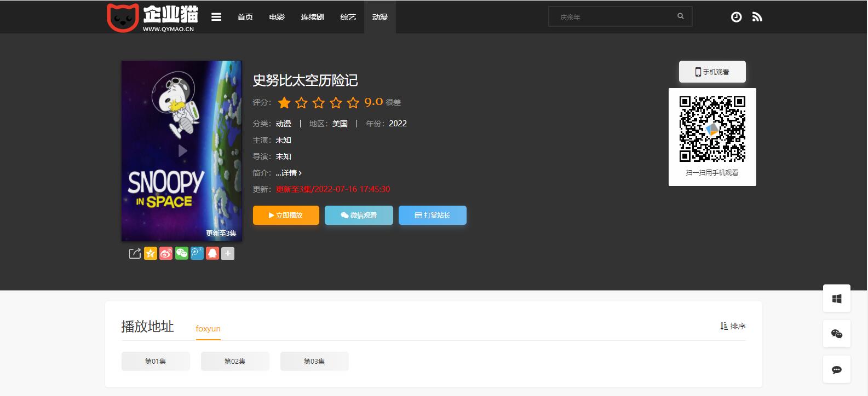Open viewing history clock icon
Viewport: 868px width, 396px height.
click(737, 17)
